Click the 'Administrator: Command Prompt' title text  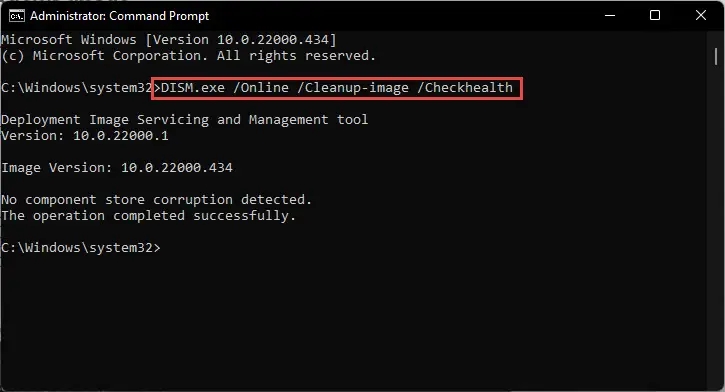[x=119, y=16]
